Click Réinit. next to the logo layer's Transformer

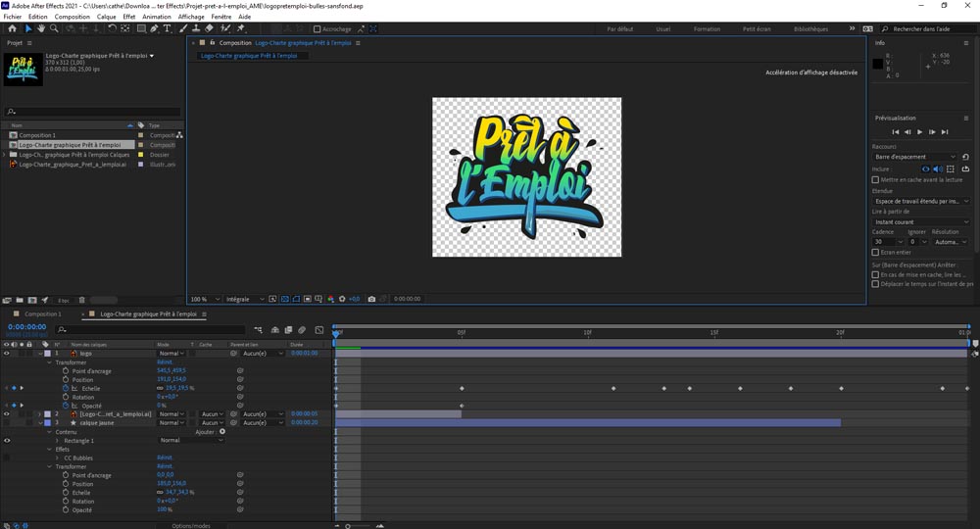(165, 362)
